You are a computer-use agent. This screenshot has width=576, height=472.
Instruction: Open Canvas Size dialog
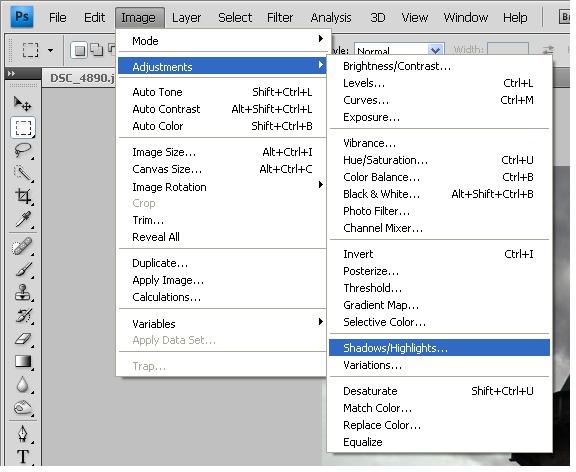point(222,169)
